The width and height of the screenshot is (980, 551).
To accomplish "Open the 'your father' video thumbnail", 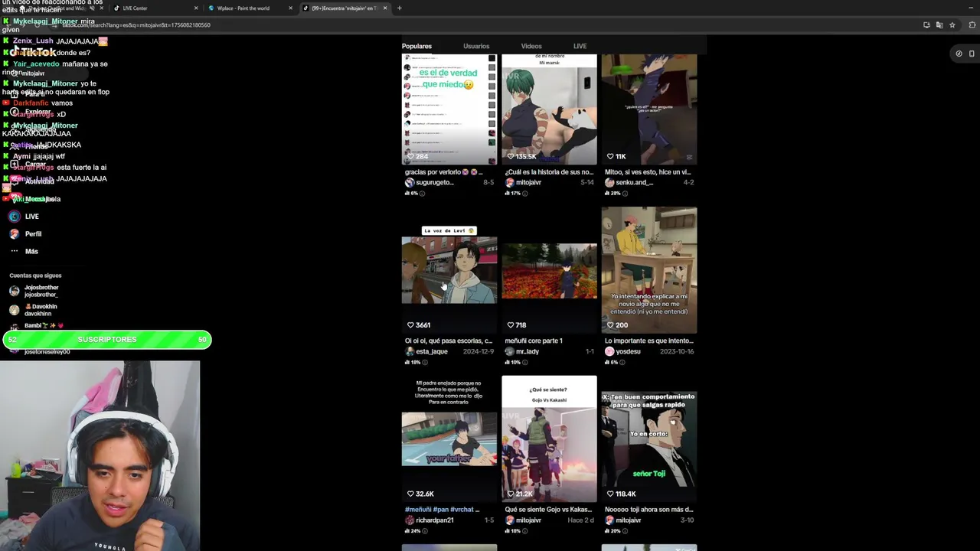I will click(x=449, y=439).
